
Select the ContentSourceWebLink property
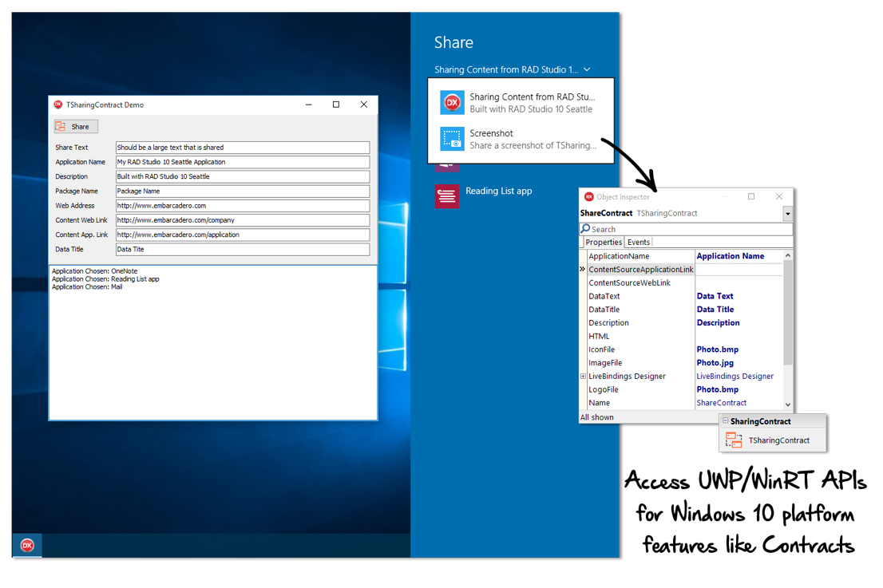tap(640, 283)
